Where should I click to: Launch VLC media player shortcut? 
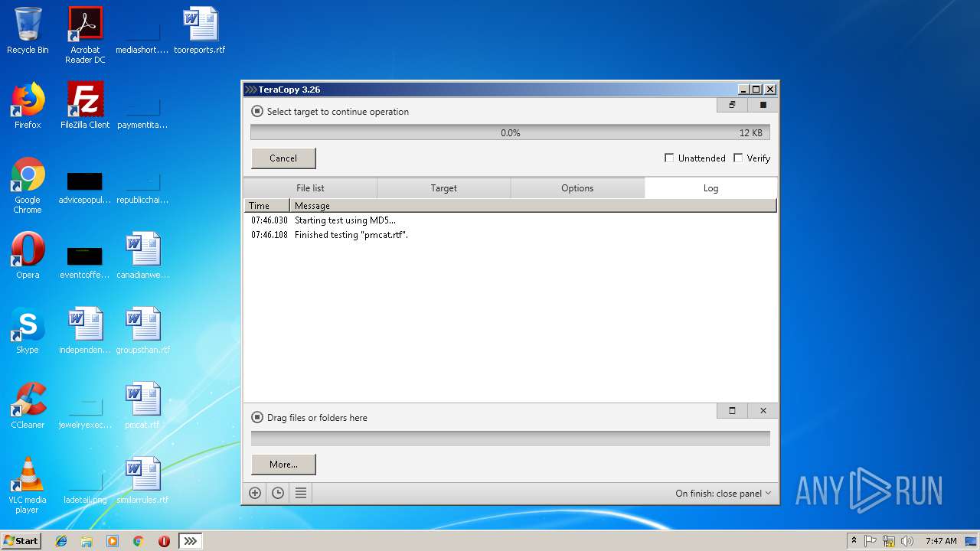point(28,485)
